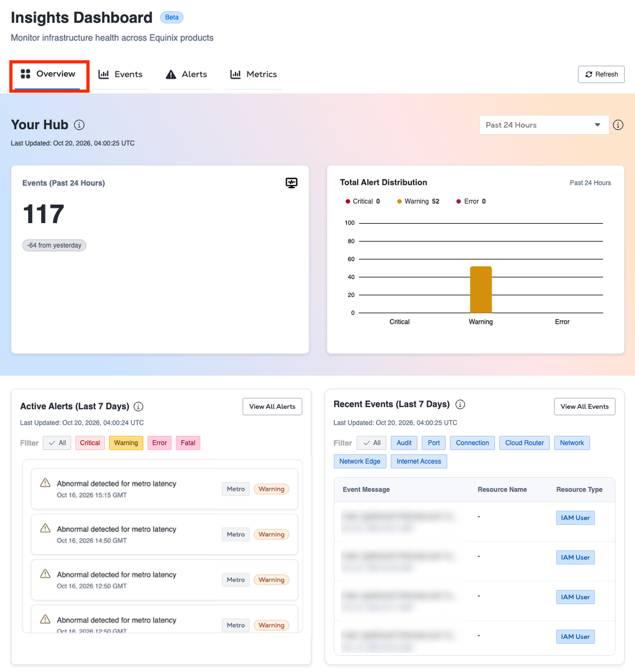Toggle the Critical alert filter chip
This screenshot has width=635, height=672.
click(90, 443)
